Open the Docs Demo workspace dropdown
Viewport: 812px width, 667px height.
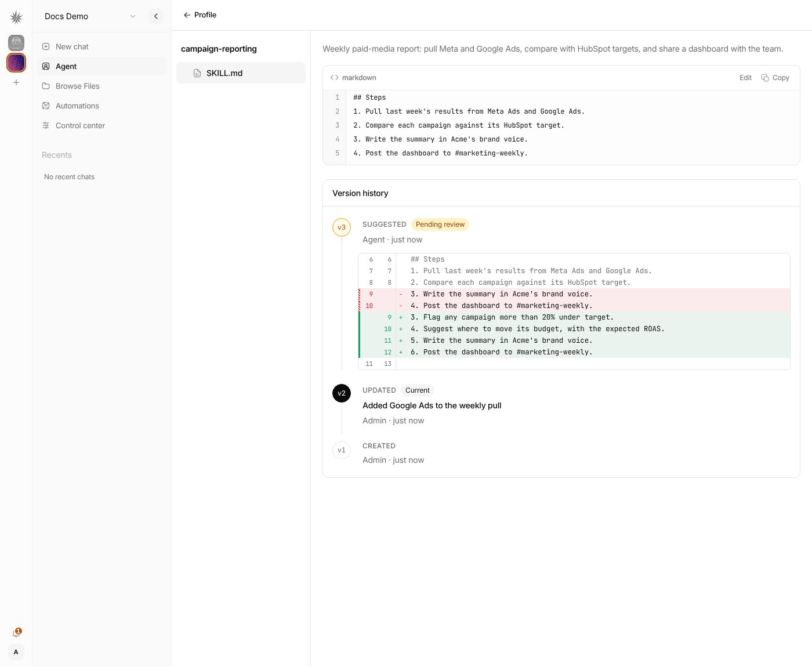(x=90, y=16)
